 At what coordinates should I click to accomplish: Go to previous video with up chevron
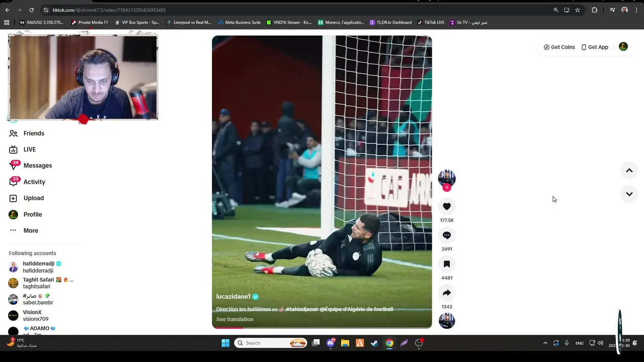[629, 170]
